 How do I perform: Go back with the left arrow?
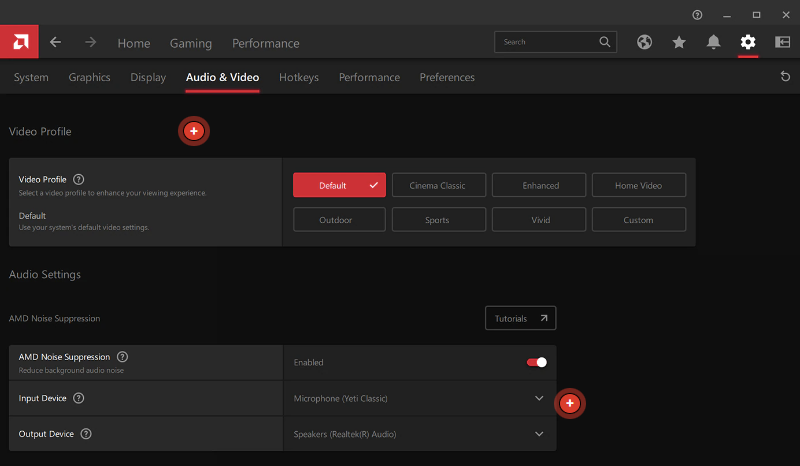click(56, 42)
